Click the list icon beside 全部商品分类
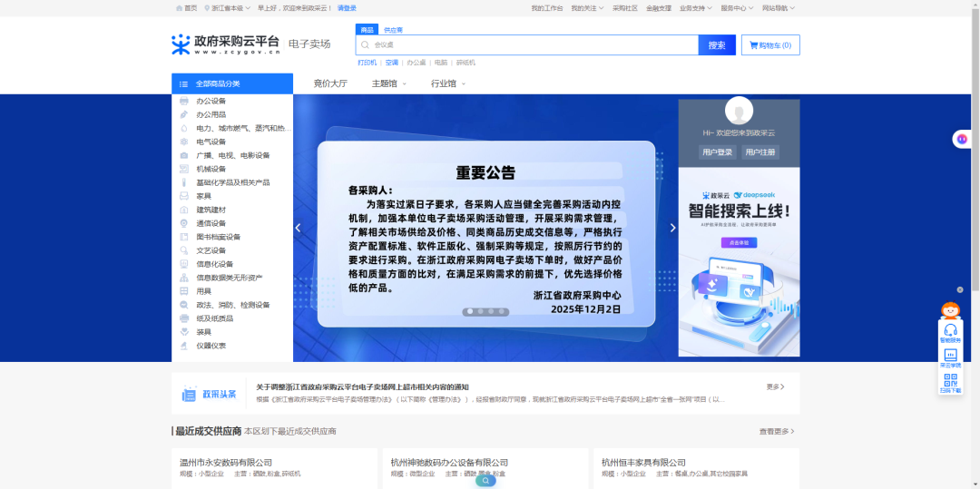The width and height of the screenshot is (980, 489). tap(183, 83)
